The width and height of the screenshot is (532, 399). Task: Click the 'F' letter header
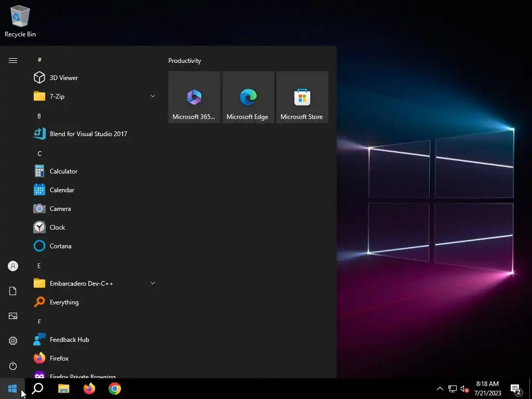(x=39, y=322)
